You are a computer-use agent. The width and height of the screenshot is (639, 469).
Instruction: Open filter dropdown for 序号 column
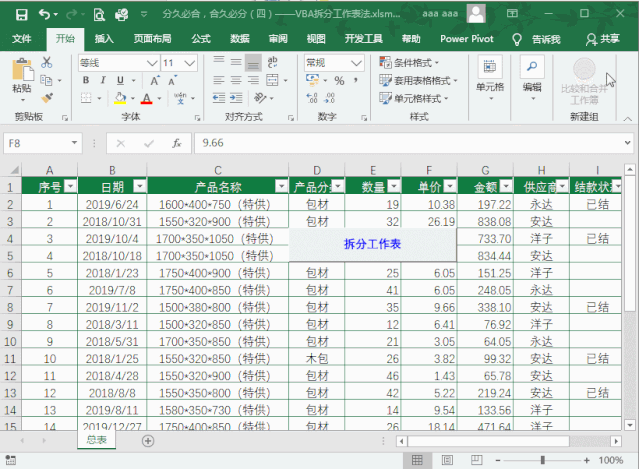tap(71, 186)
